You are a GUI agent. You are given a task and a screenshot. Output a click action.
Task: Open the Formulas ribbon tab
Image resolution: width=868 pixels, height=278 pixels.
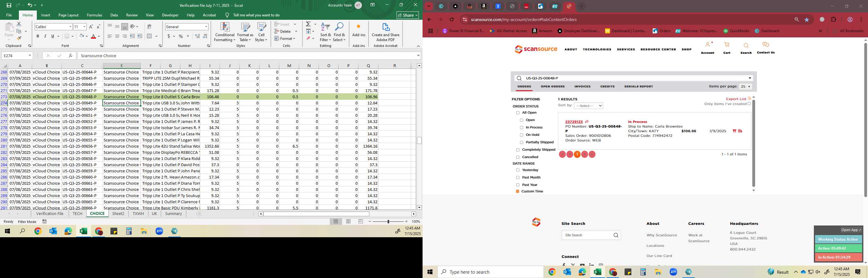94,15
